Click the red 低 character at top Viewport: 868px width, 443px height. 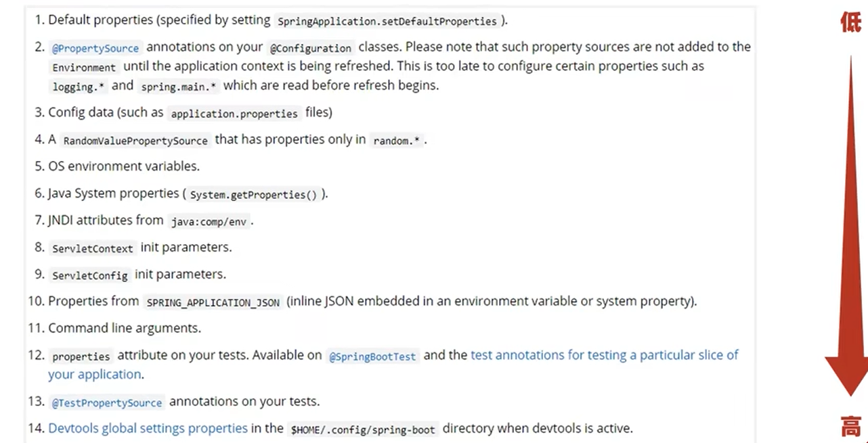(851, 23)
